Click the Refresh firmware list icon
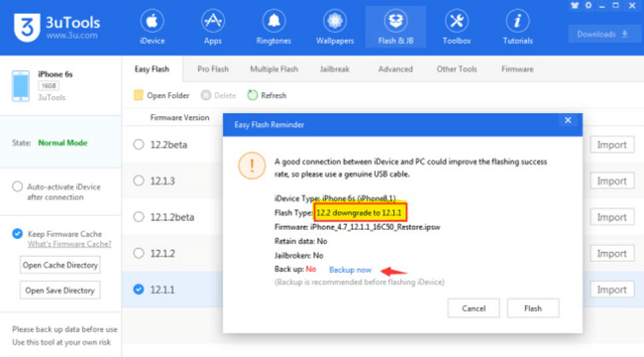Screen dimensions: 644x357 253,95
